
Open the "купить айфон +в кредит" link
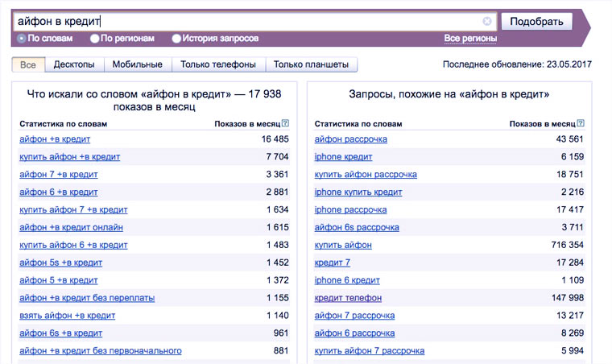(69, 157)
